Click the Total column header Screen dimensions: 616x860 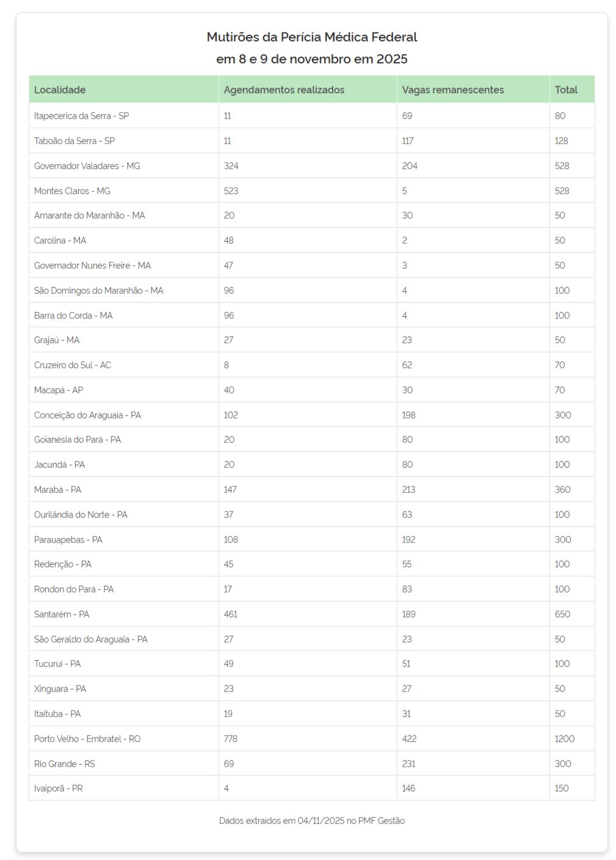(x=565, y=90)
